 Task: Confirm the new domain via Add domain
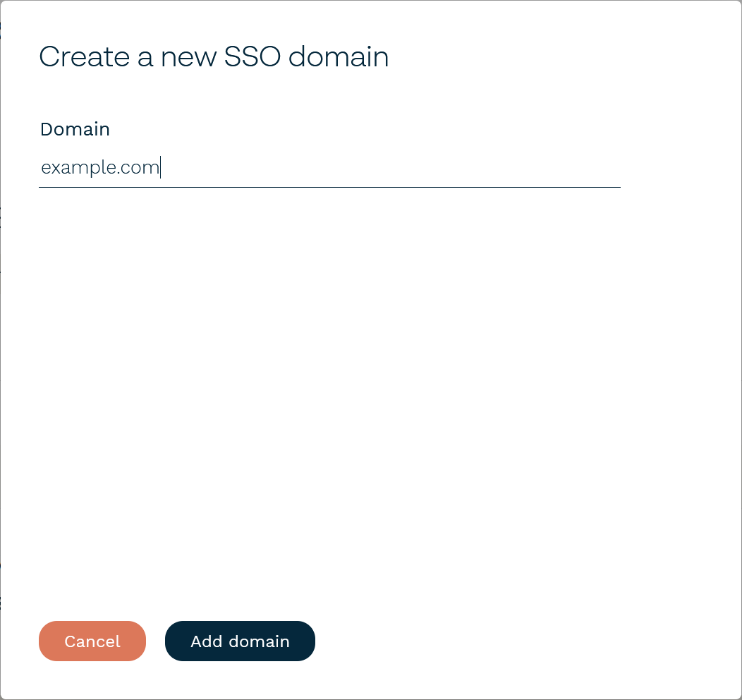click(240, 641)
